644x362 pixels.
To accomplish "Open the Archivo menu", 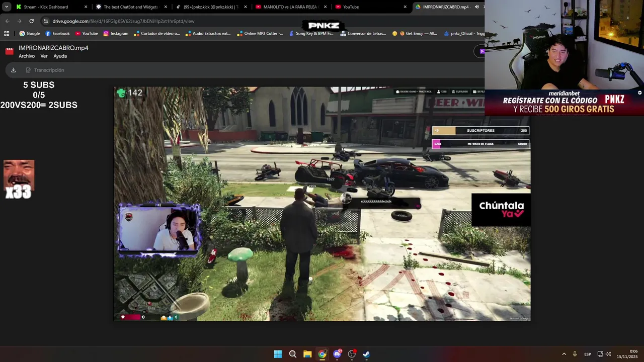I will click(x=27, y=56).
